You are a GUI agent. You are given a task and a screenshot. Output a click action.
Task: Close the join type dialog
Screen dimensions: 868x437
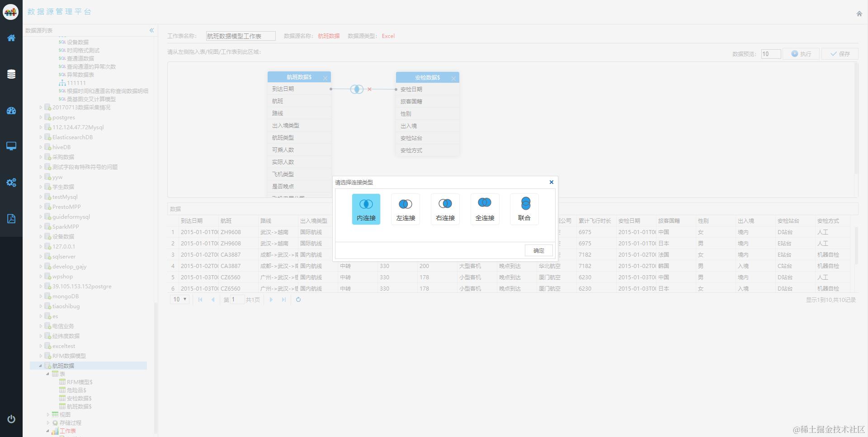click(x=551, y=182)
